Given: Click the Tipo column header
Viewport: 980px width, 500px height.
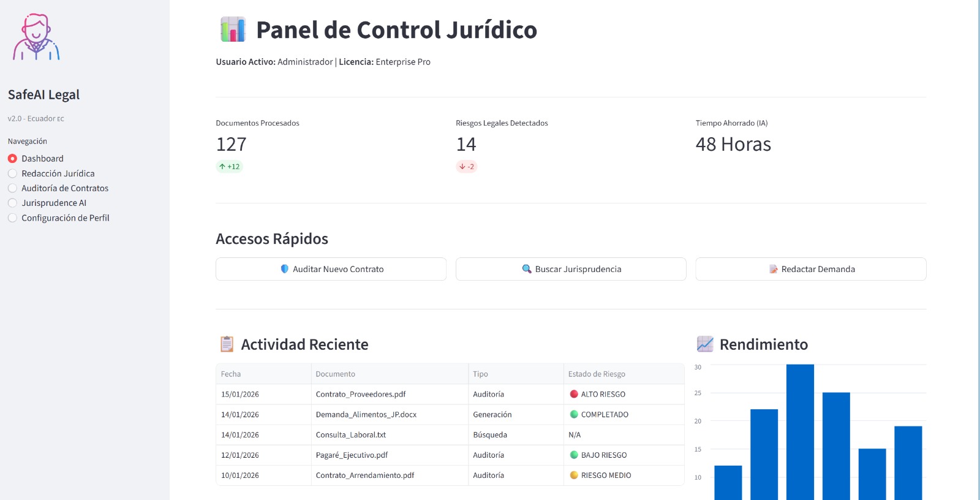Looking at the screenshot, I should click(x=516, y=374).
